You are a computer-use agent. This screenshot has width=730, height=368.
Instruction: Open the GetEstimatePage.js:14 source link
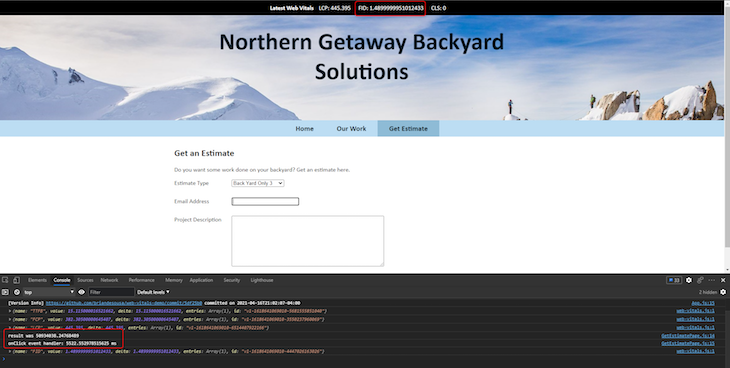[x=688, y=335]
